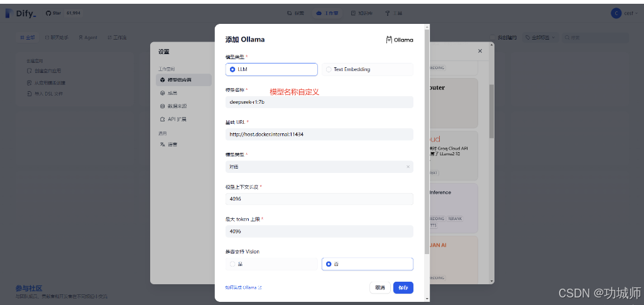This screenshot has height=305, width=644.
Task: Click the 模型名称 field with deepseek-r1:7b
Action: coord(319,102)
